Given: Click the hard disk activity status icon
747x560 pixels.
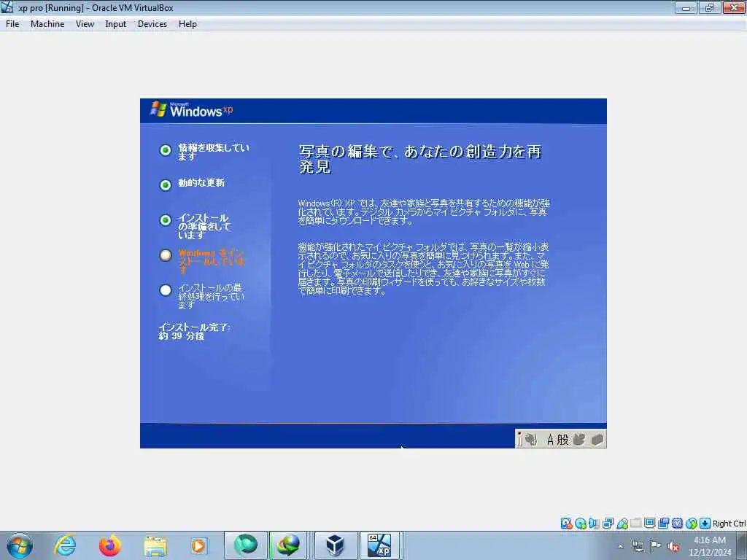Looking at the screenshot, I should pos(566,524).
